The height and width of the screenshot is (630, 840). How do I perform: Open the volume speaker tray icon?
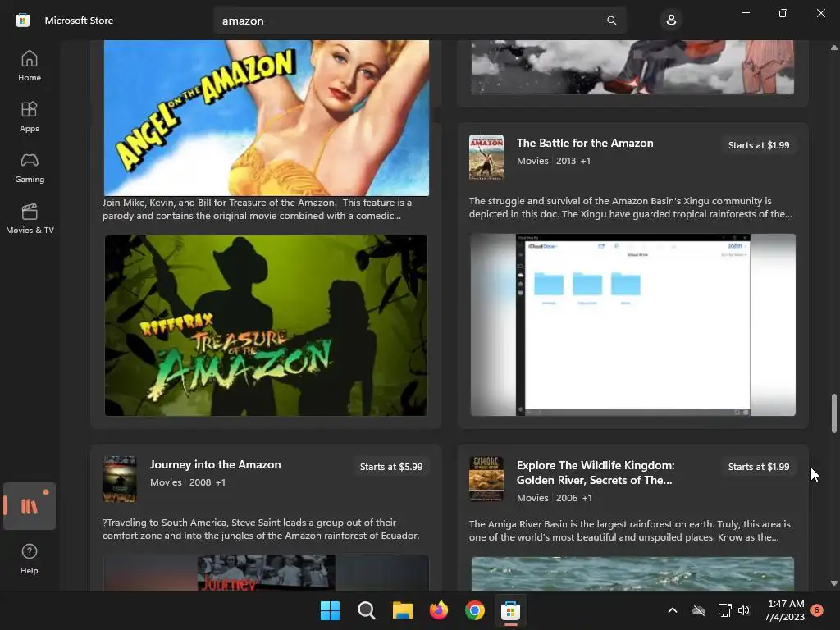tap(744, 610)
